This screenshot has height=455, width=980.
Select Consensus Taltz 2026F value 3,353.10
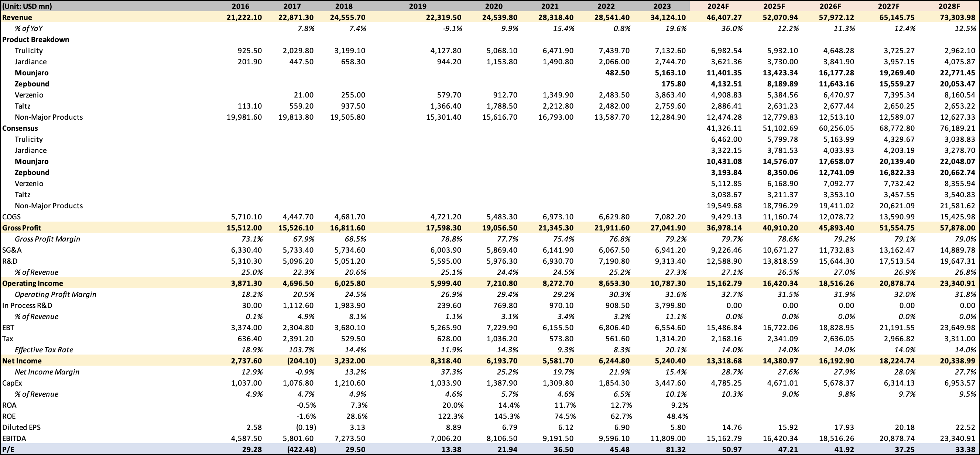click(838, 194)
